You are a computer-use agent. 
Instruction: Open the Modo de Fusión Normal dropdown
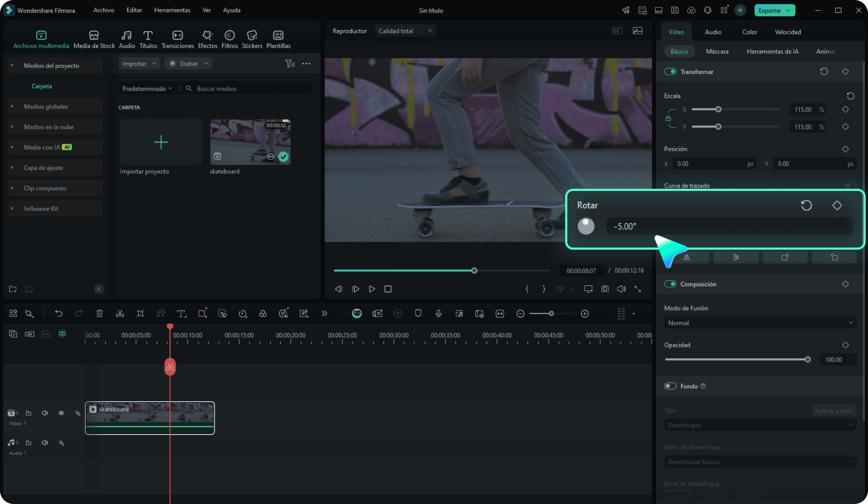760,323
